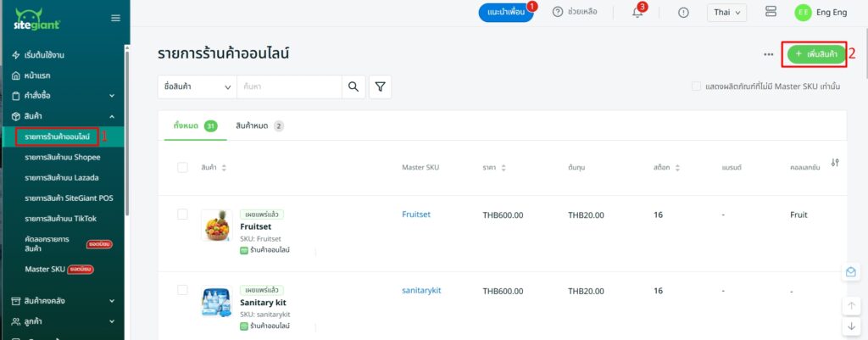Open the notifications bell
The width and height of the screenshot is (868, 340).
click(637, 12)
